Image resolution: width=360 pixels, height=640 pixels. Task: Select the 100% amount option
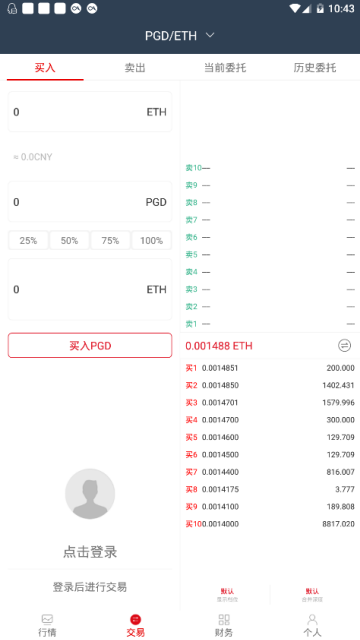[151, 240]
